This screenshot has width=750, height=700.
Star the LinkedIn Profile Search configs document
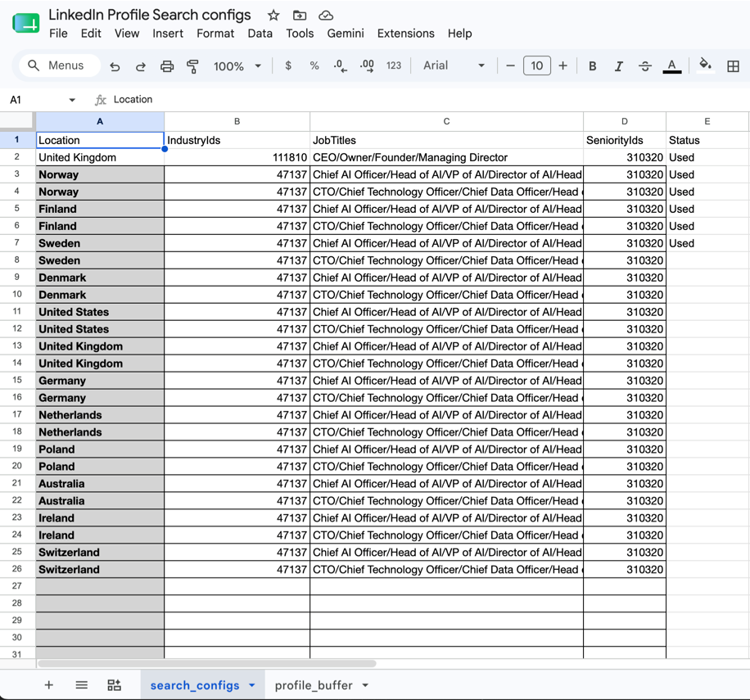[273, 16]
